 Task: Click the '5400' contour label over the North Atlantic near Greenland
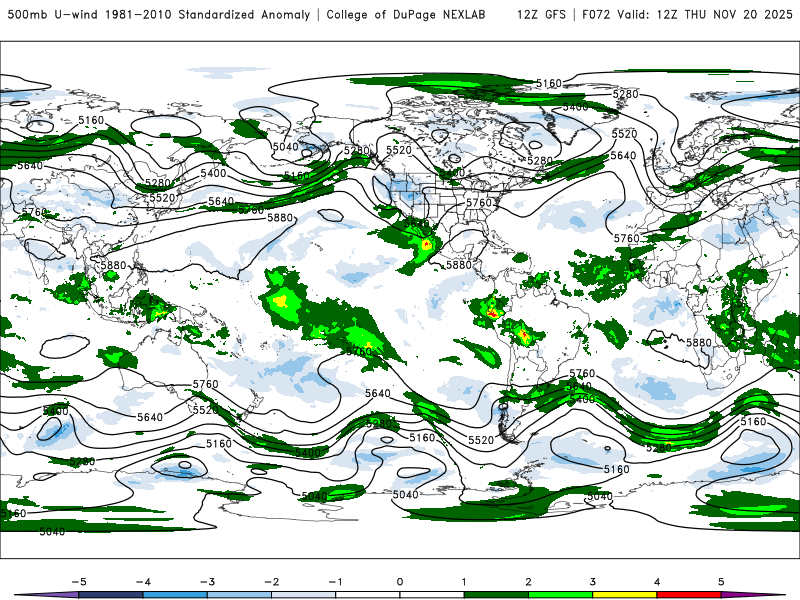(576, 107)
